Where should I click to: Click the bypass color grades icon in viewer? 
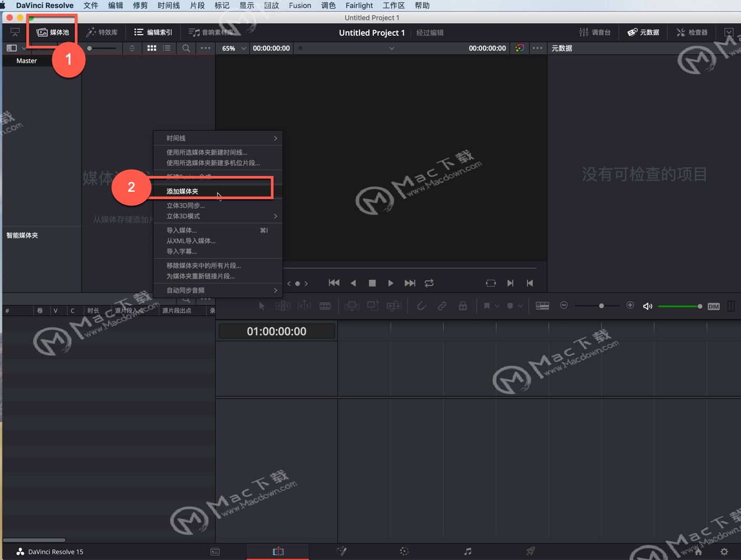(520, 48)
